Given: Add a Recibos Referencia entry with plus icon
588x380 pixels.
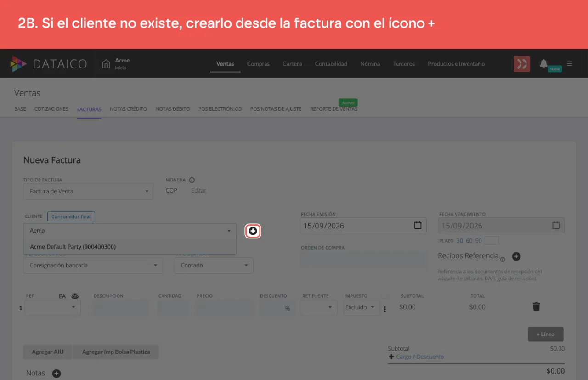Looking at the screenshot, I should click(516, 256).
